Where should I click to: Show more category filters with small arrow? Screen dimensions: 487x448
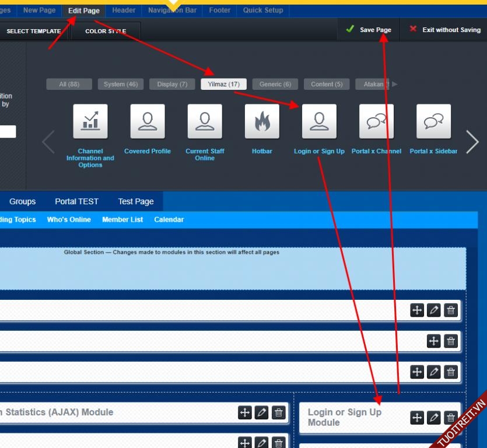[x=395, y=84]
